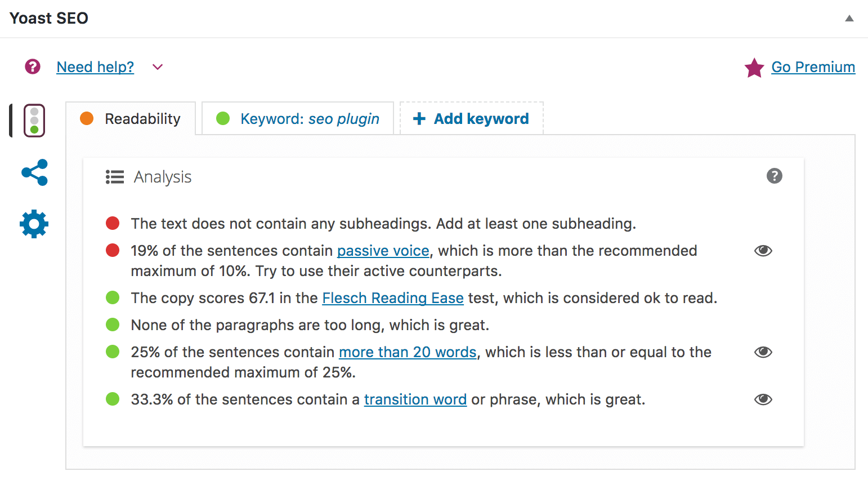Viewport: 868px width, 480px height.
Task: Click the Analysis heading text
Action: coord(163,177)
